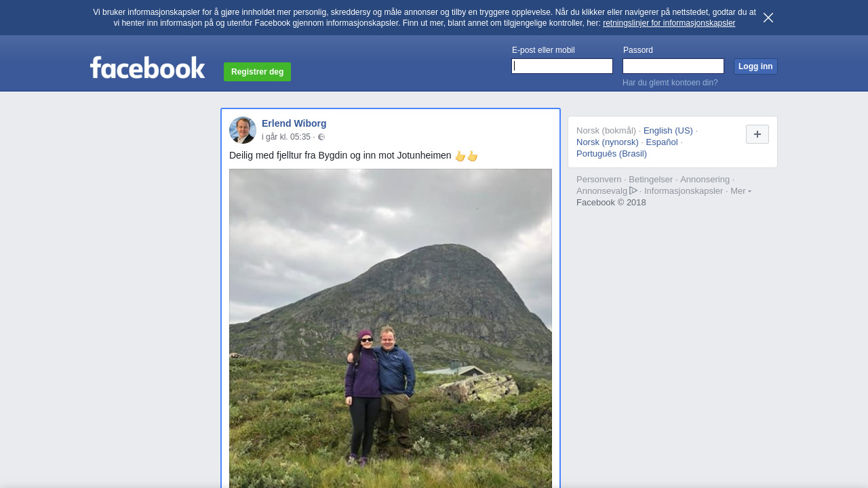The image size is (868, 488).
Task: Close the cookie notice banner
Action: pyautogui.click(x=768, y=18)
